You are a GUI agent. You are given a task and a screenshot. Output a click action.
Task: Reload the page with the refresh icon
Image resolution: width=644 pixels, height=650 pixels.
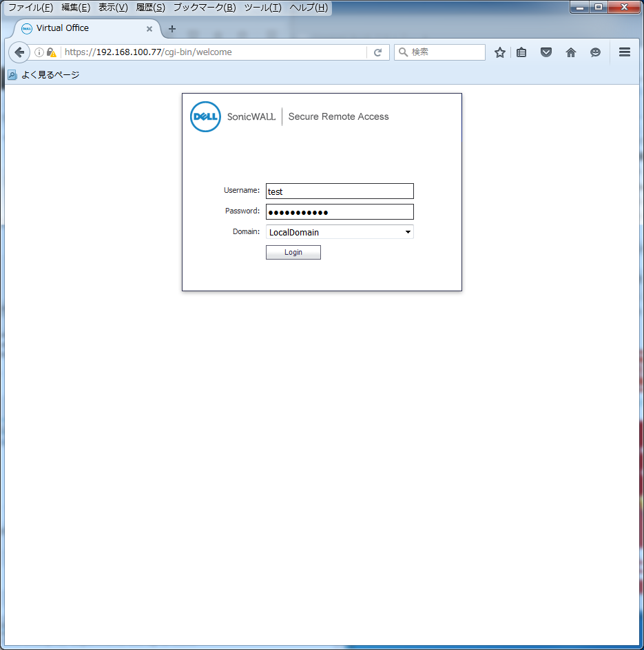click(377, 52)
